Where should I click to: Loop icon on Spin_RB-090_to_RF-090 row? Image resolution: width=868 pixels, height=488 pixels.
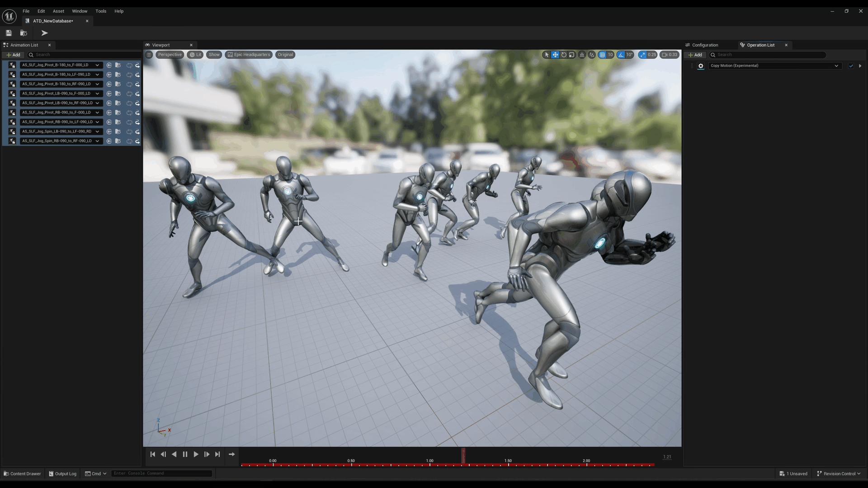click(x=129, y=141)
